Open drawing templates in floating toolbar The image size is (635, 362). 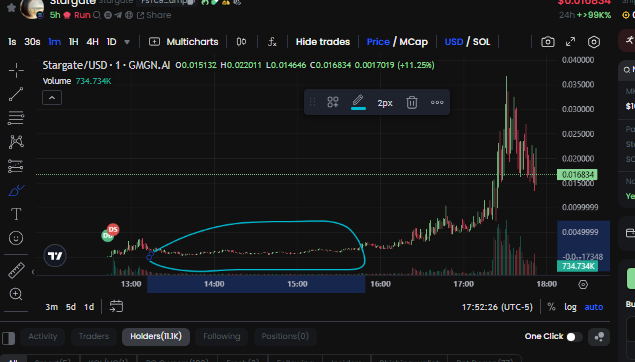[x=333, y=102]
